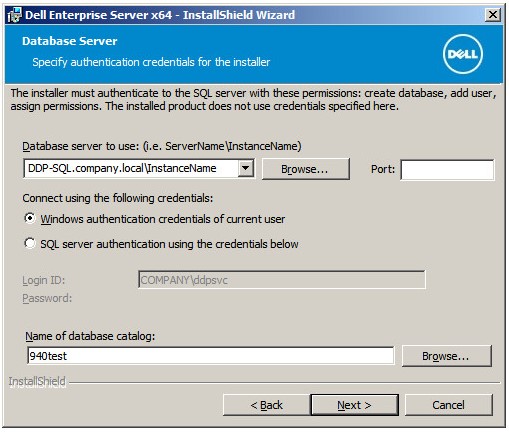The image size is (509, 433).
Task: Focus the Port input field
Action: click(x=447, y=170)
